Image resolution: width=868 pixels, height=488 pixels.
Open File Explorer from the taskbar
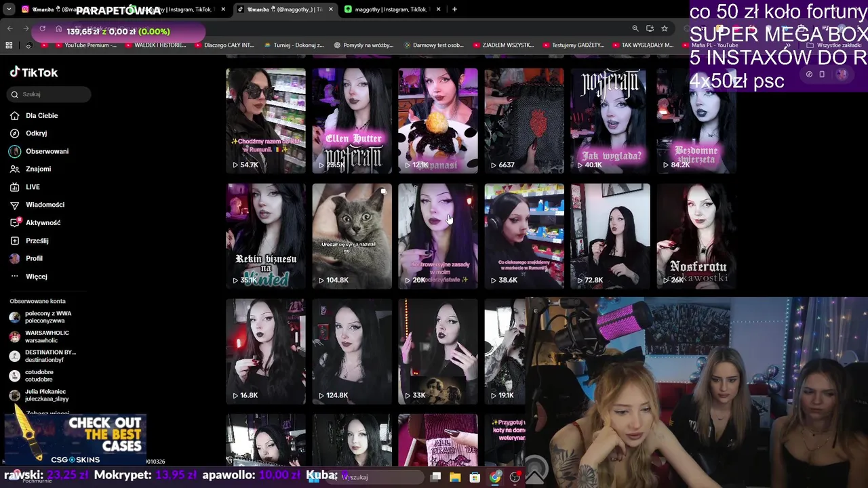[455, 477]
